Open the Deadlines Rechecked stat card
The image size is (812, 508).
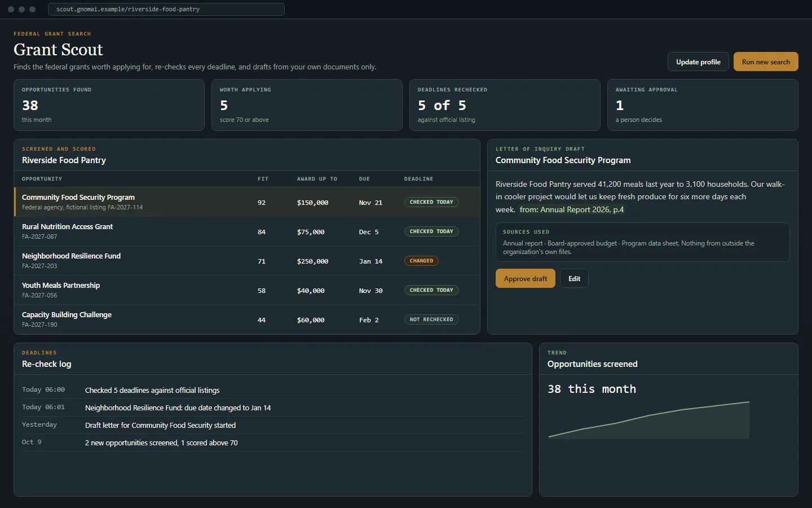click(x=505, y=105)
